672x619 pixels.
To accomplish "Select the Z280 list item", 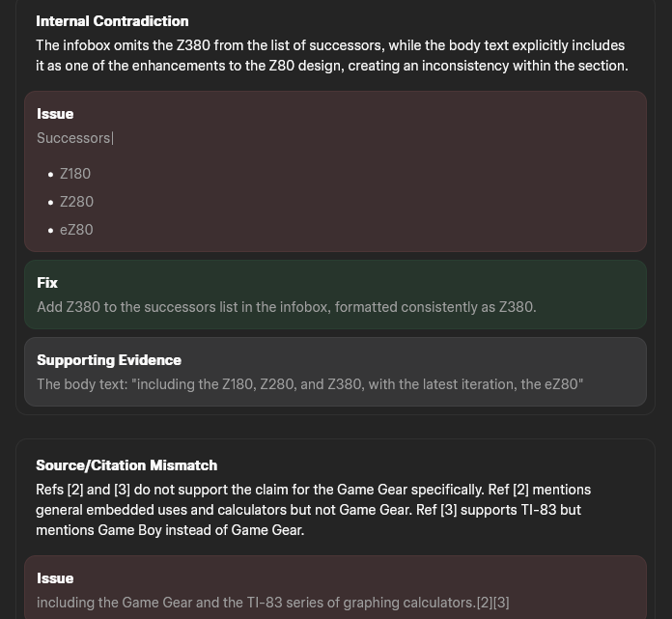I will pyautogui.click(x=76, y=202).
